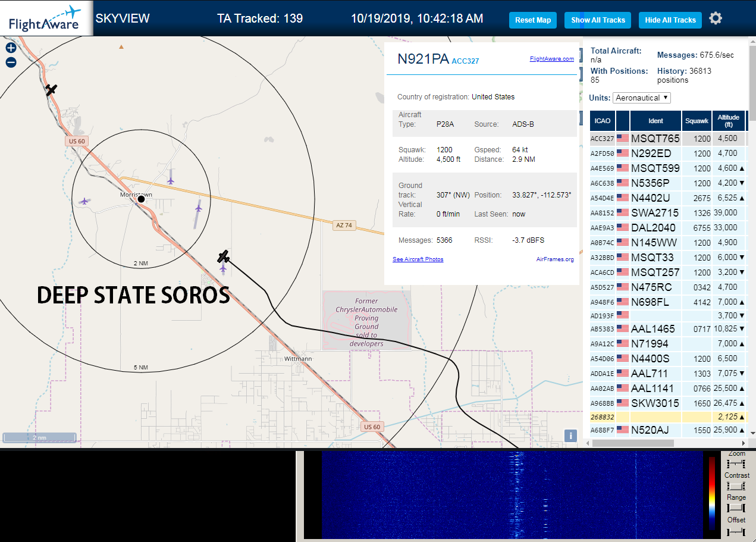
Task: Sort table by Ident column header
Action: tap(655, 121)
